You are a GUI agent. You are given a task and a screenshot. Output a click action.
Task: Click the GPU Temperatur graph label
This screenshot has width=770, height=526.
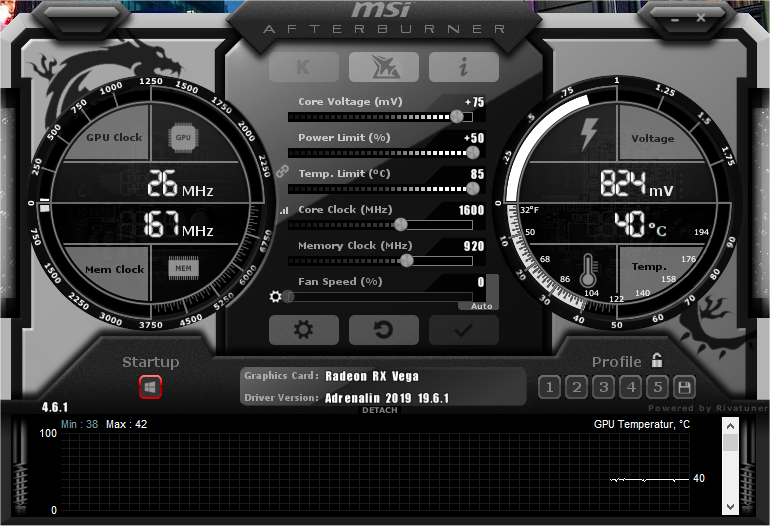642,424
